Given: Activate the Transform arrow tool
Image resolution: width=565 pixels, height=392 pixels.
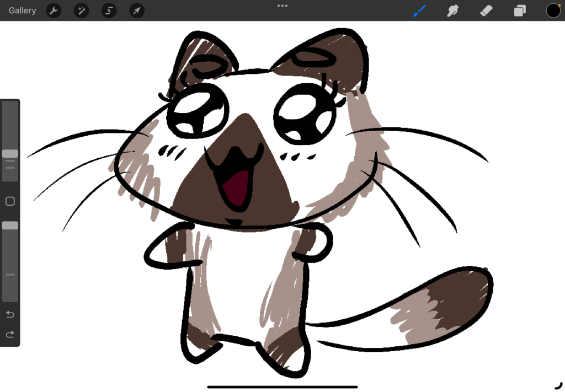Looking at the screenshot, I should pos(137,10).
